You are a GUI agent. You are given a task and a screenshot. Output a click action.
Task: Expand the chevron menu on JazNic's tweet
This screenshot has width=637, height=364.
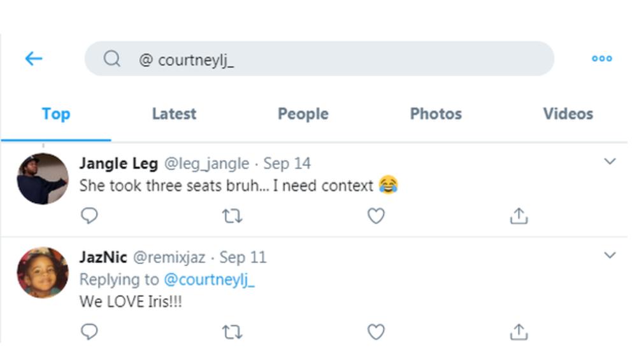[610, 256]
